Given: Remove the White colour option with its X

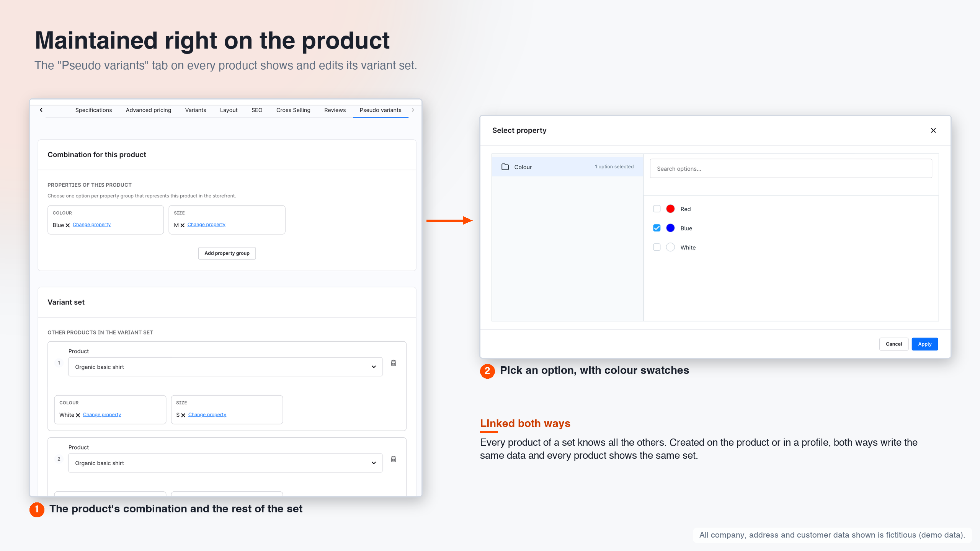Looking at the screenshot, I should coord(78,415).
